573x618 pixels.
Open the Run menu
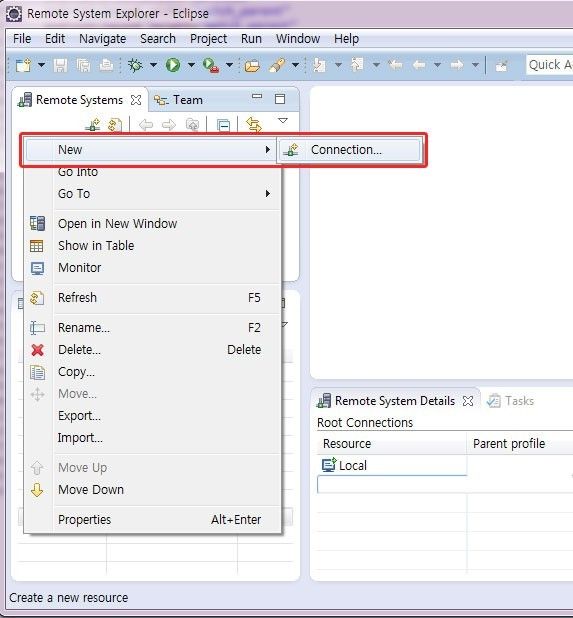point(251,39)
